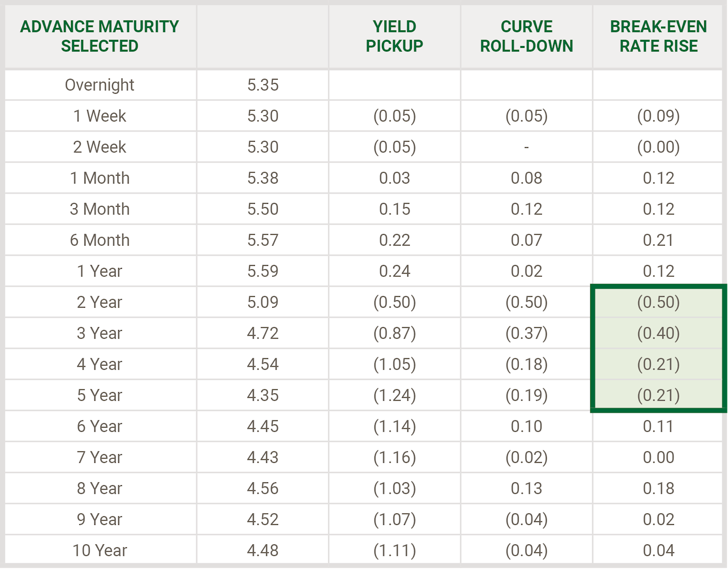Click the 0.18 break-even rate rise value
This screenshot has width=728, height=569.
pos(658,488)
